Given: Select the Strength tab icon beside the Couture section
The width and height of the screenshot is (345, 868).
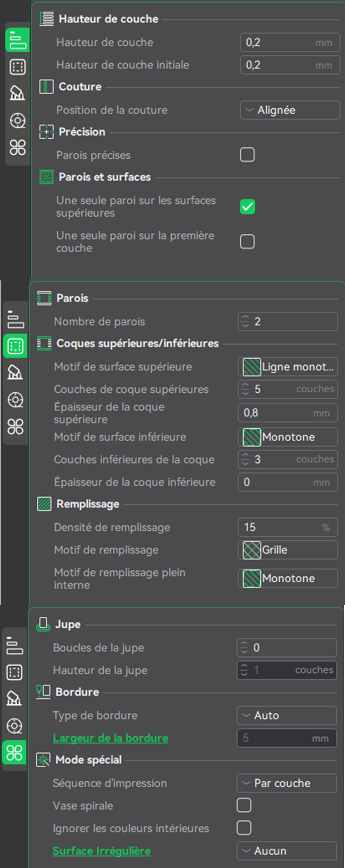Looking at the screenshot, I should (17, 67).
